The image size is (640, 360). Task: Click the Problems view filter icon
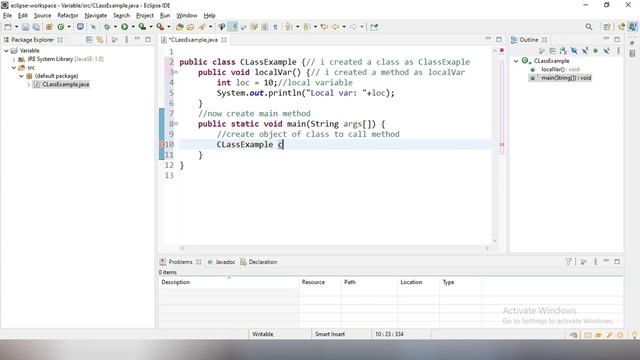tap(568, 262)
